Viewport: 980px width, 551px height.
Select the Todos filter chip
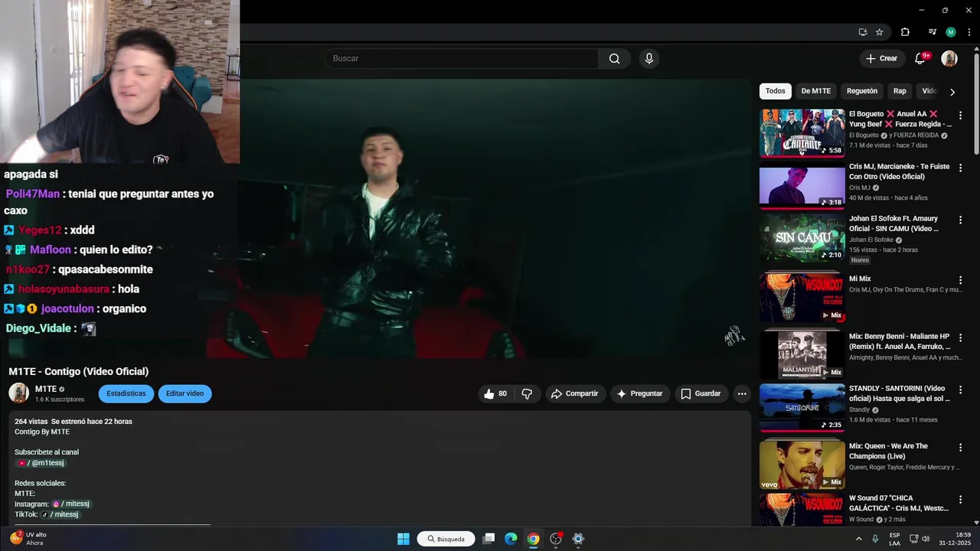775,91
